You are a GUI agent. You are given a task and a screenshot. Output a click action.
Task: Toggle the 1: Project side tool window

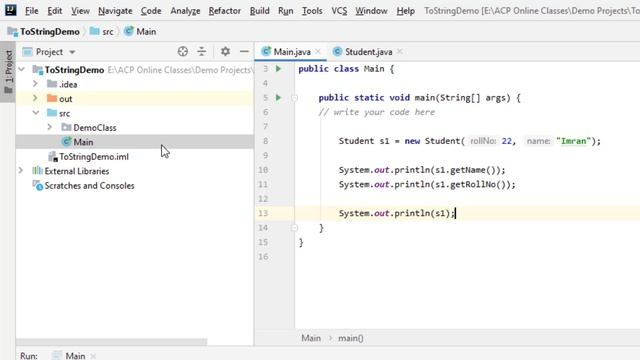click(x=8, y=72)
